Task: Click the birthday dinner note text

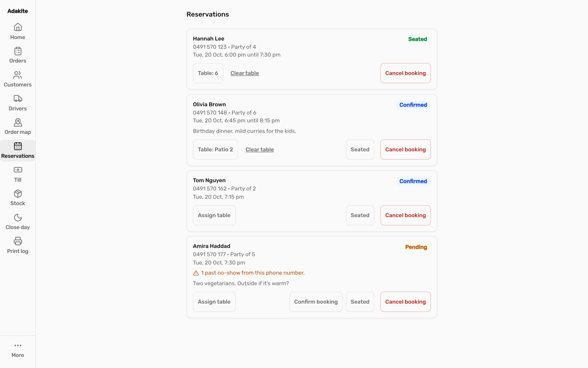Action: coord(244,131)
